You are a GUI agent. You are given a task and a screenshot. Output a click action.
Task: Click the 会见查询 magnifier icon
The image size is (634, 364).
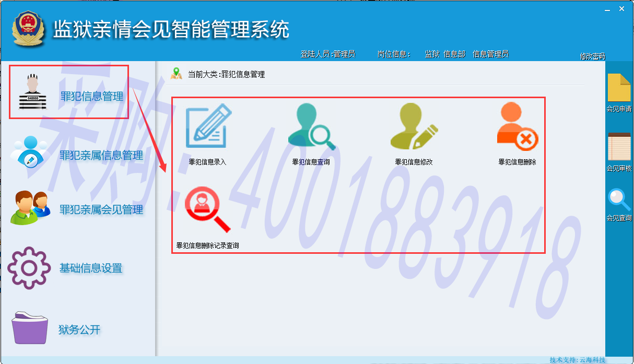(619, 201)
